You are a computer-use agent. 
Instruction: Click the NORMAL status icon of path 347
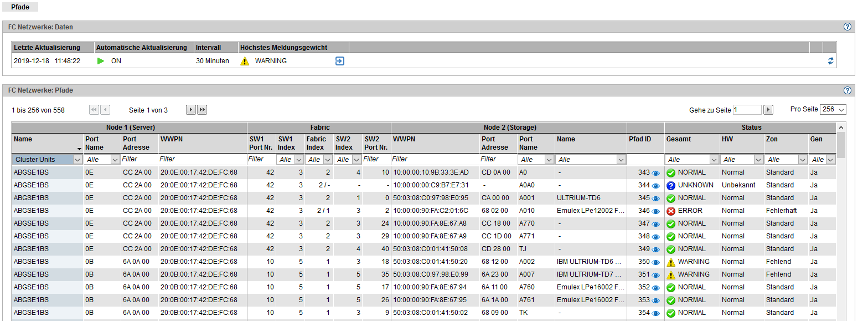671,224
